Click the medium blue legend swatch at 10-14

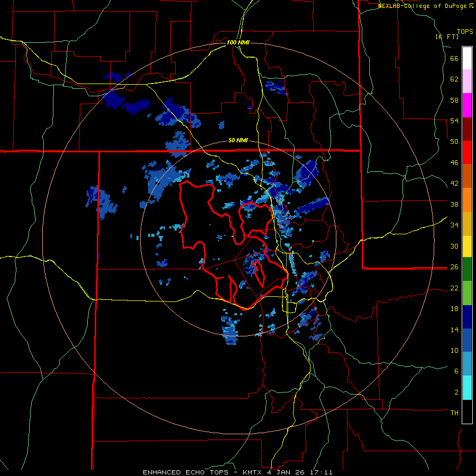(x=467, y=340)
